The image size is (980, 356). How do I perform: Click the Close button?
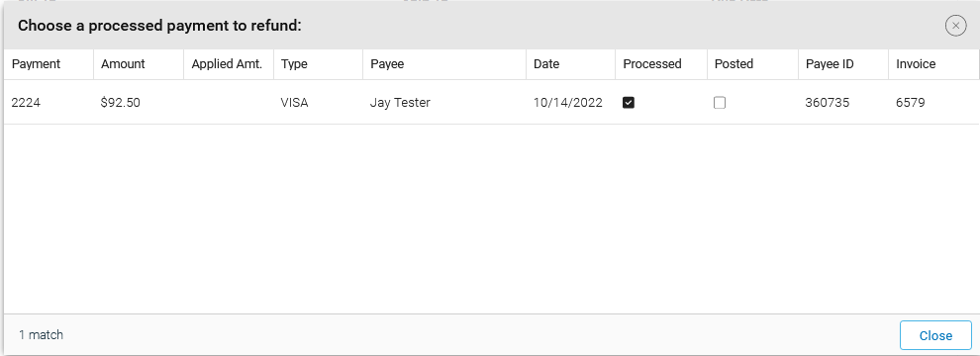point(935,335)
